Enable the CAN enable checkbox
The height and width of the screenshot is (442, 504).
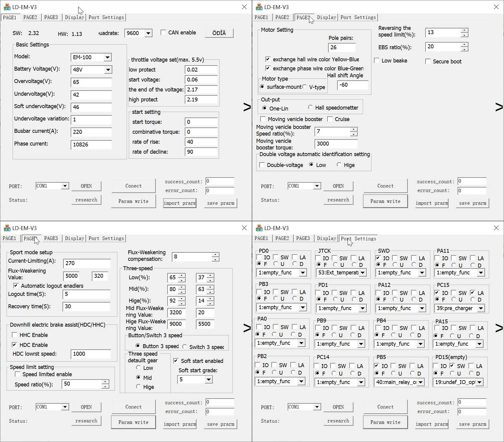[163, 32]
